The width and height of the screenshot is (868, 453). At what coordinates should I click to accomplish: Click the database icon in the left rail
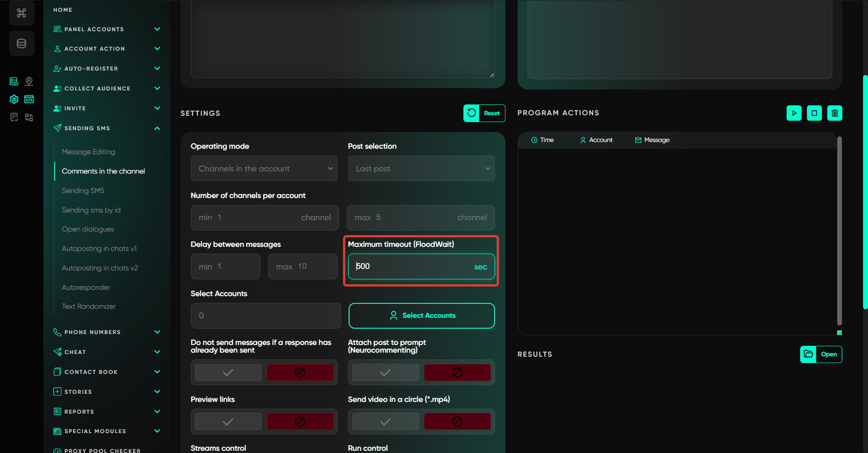tap(21, 43)
